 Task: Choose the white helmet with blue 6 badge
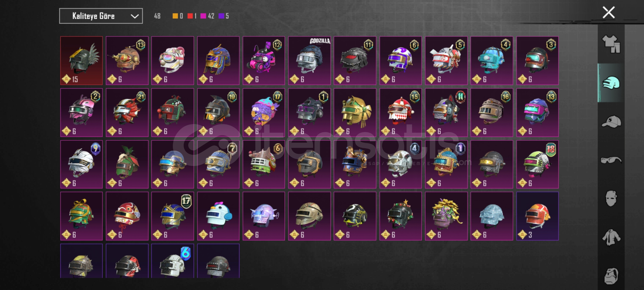click(x=173, y=261)
